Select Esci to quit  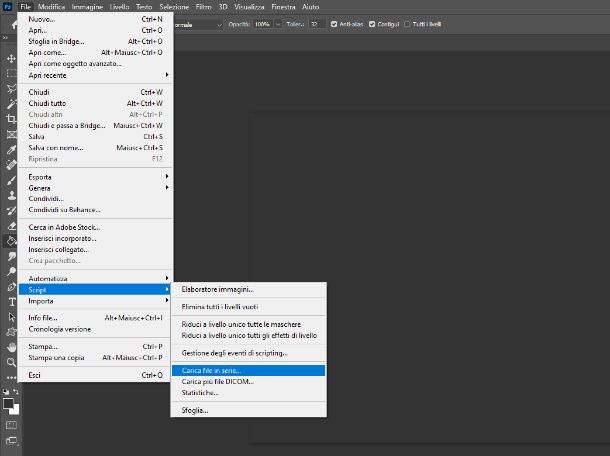point(95,375)
